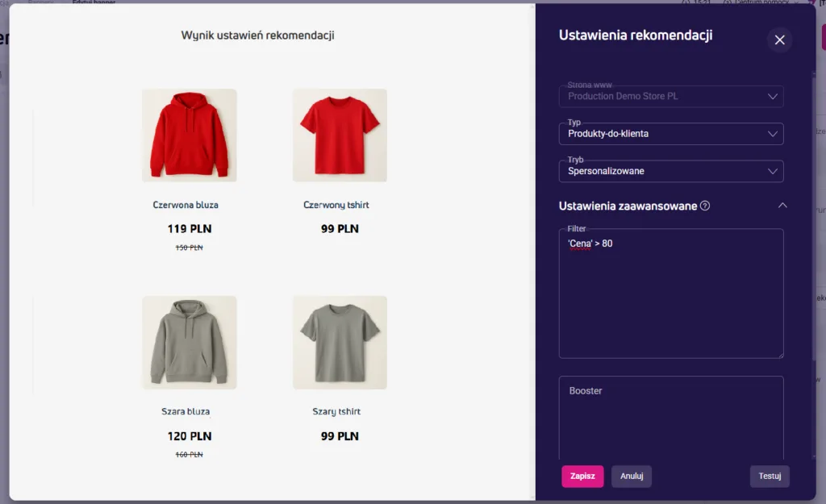
Task: Open the Typ dropdown Produkty-do-klienta
Action: click(x=671, y=134)
